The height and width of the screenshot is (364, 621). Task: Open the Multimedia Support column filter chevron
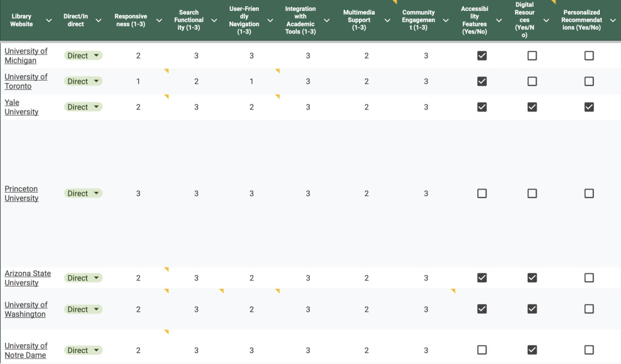click(388, 20)
